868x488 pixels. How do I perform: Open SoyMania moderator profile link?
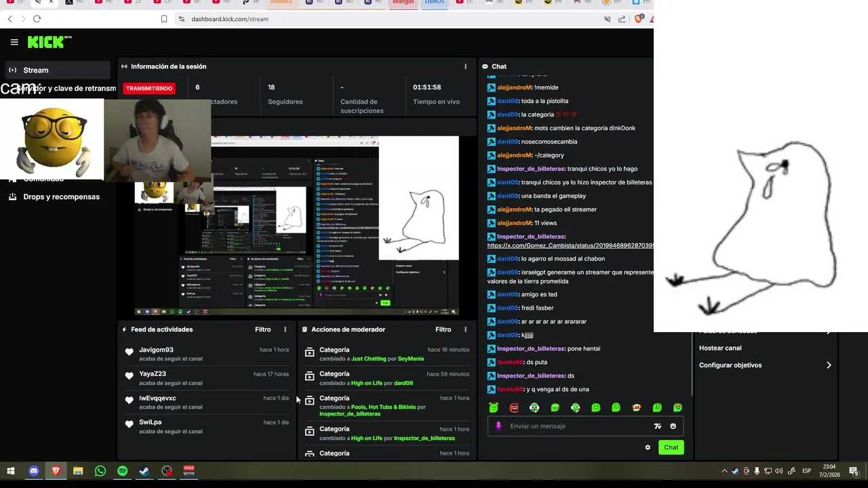click(411, 359)
